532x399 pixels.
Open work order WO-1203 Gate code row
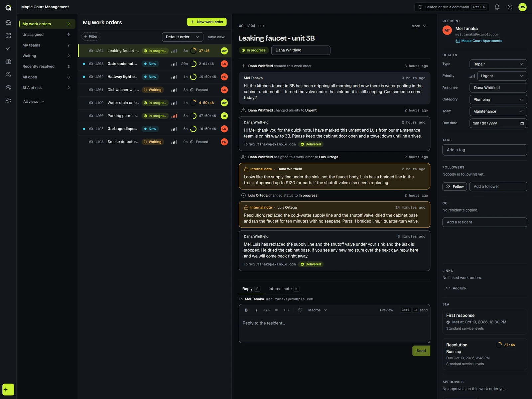[155, 64]
